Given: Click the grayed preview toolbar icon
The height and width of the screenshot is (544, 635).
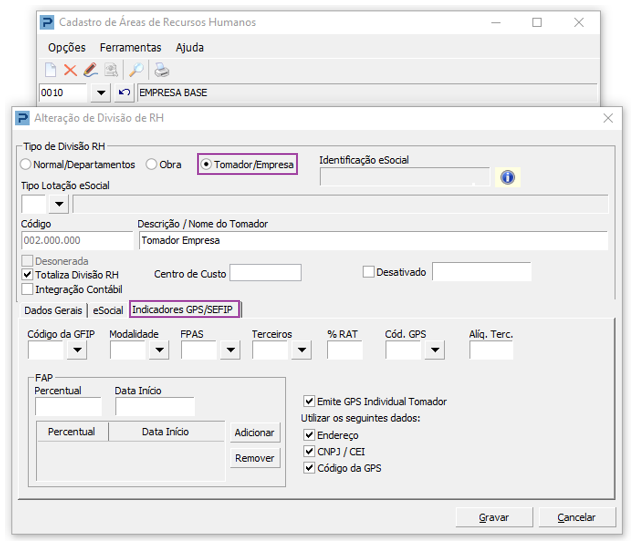Looking at the screenshot, I should 111,70.
